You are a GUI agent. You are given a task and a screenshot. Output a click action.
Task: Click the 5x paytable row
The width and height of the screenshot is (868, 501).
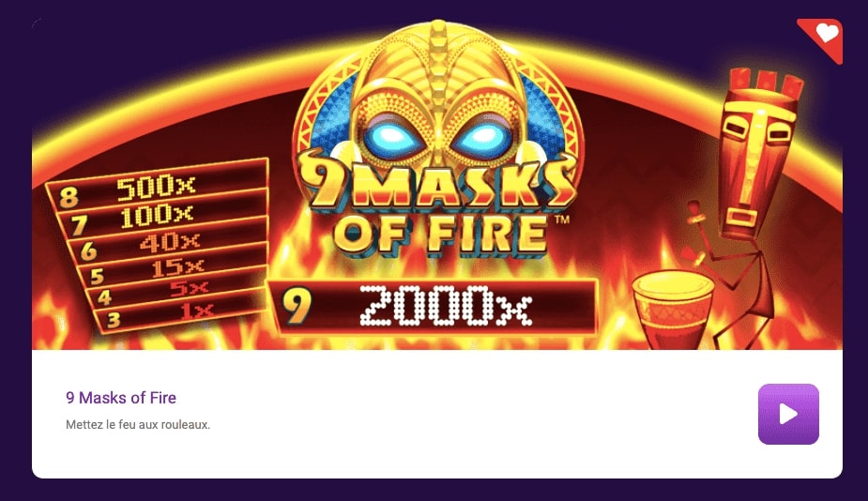(177, 290)
